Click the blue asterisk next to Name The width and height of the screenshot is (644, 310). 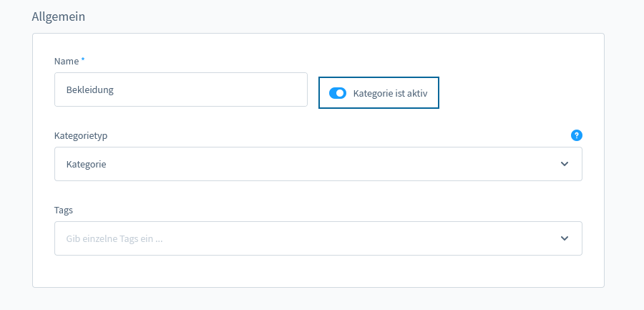coord(83,60)
